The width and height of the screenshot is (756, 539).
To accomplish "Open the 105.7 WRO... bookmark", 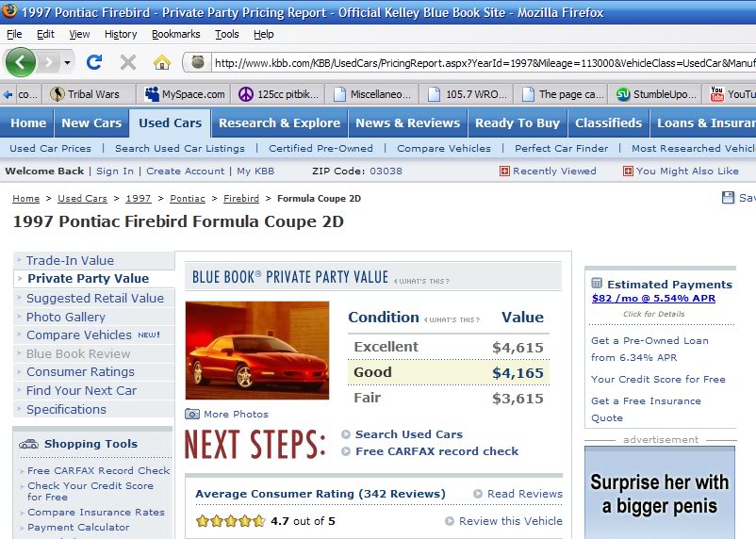I will tap(468, 94).
